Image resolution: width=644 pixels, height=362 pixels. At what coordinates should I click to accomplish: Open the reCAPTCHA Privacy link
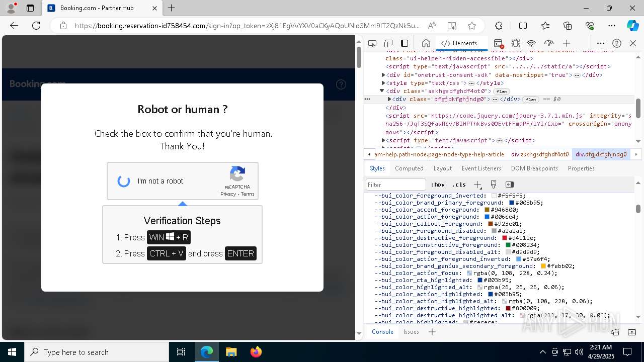pyautogui.click(x=228, y=194)
